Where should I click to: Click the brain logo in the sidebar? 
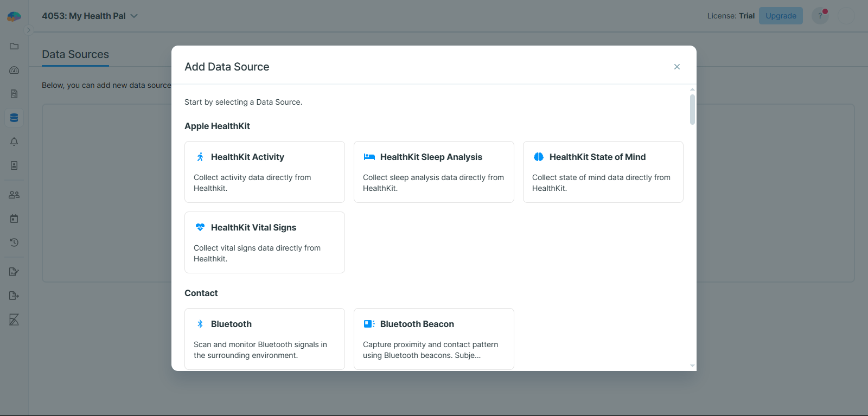14,16
